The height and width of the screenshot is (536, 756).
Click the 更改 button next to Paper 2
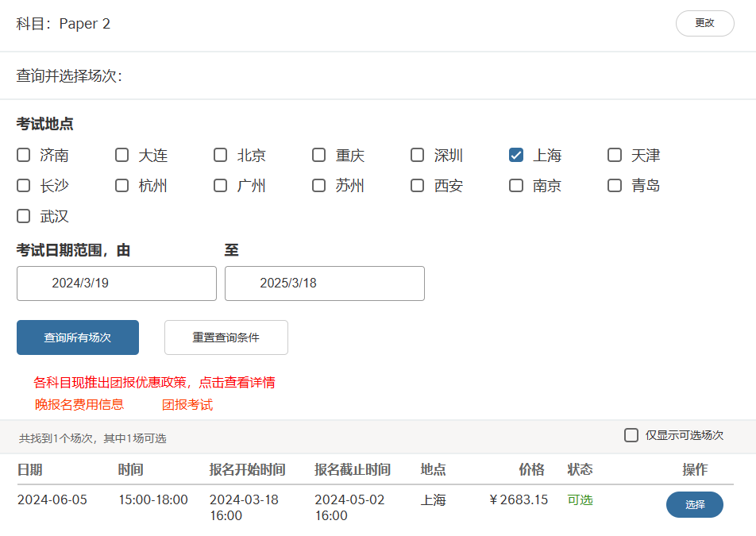pos(704,23)
